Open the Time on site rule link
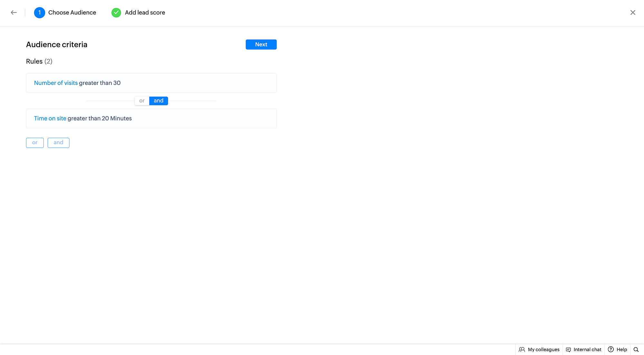The width and height of the screenshot is (644, 355). [50, 118]
